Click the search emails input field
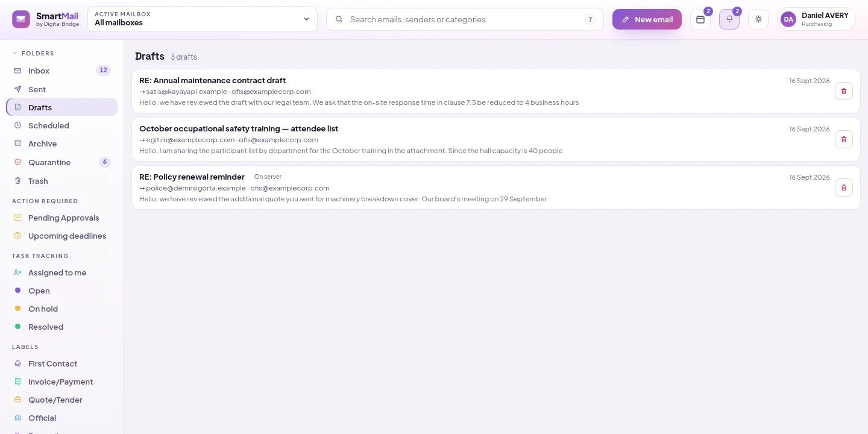This screenshot has width=868, height=434. [x=465, y=19]
